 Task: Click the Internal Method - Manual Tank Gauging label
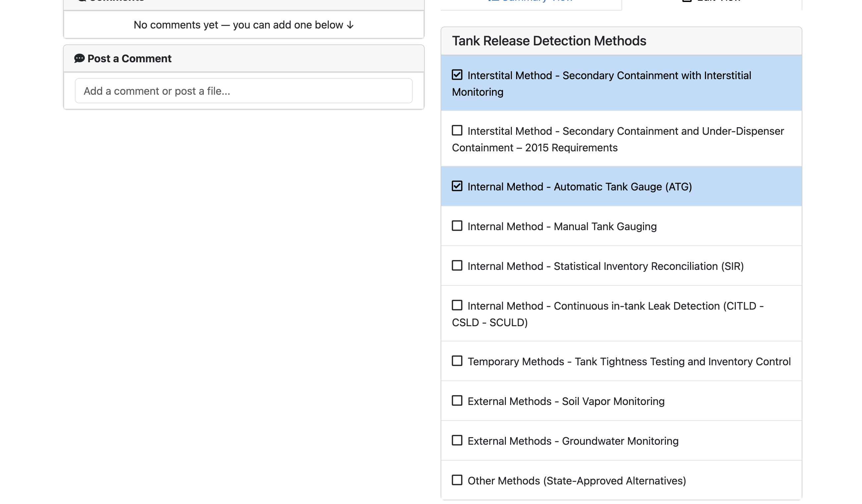(562, 227)
